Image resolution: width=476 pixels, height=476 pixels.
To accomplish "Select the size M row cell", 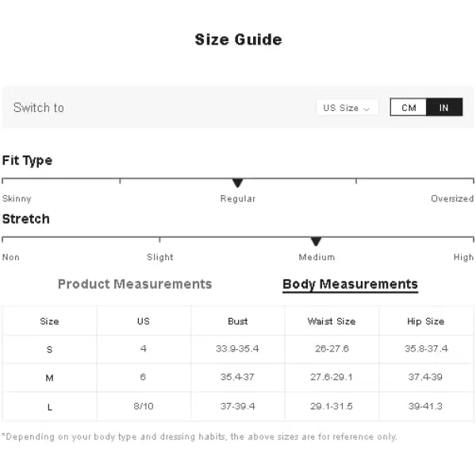I will click(49, 378).
